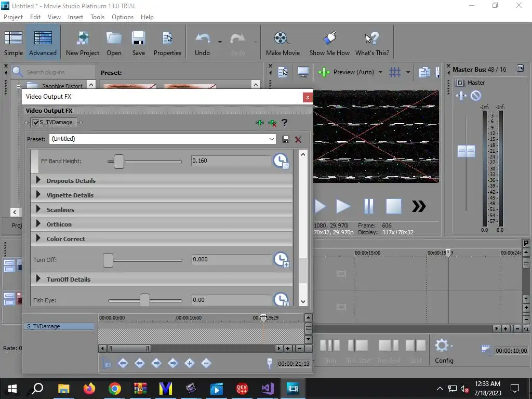Click FF Band Height value field
The image size is (532, 399).
tap(231, 161)
